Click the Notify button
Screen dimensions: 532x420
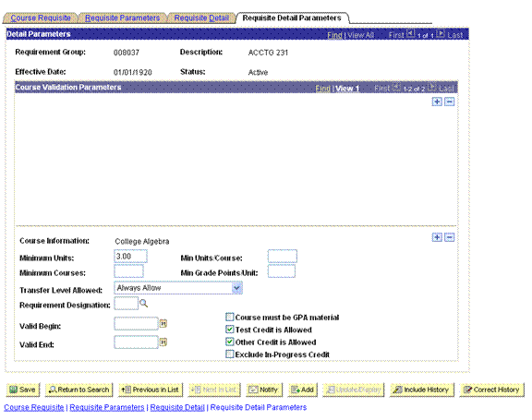[x=264, y=390]
